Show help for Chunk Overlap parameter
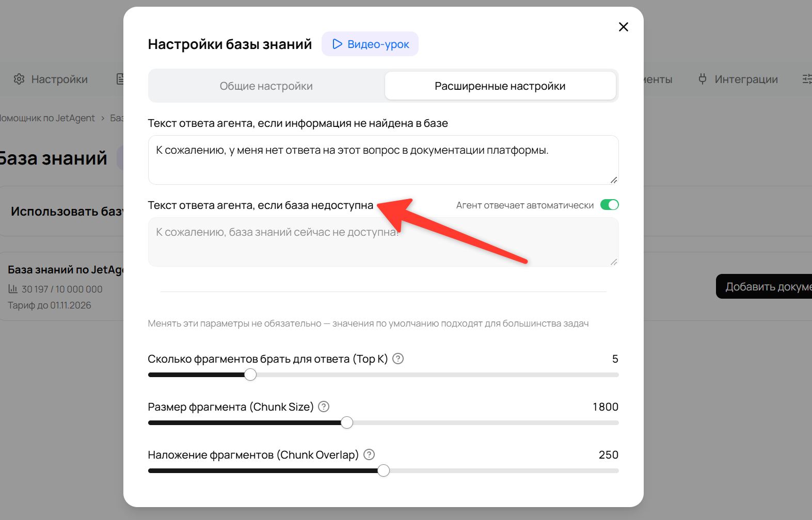The image size is (812, 520). [x=369, y=454]
